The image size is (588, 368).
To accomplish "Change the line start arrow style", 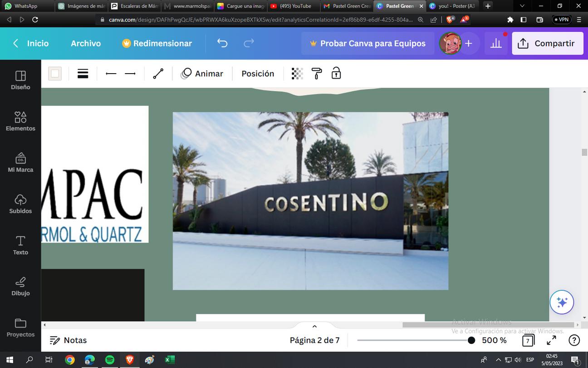I will coord(111,74).
